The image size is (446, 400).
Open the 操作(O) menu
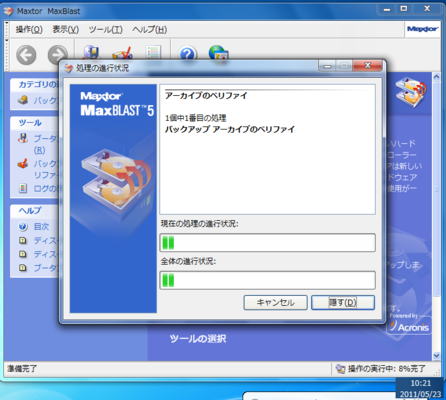29,30
